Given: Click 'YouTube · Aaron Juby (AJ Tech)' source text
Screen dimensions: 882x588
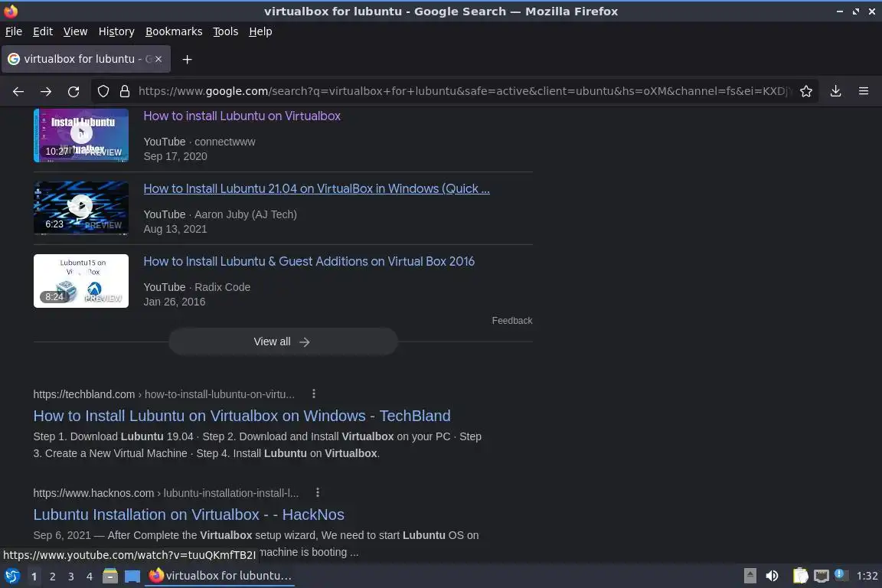Looking at the screenshot, I should point(220,214).
